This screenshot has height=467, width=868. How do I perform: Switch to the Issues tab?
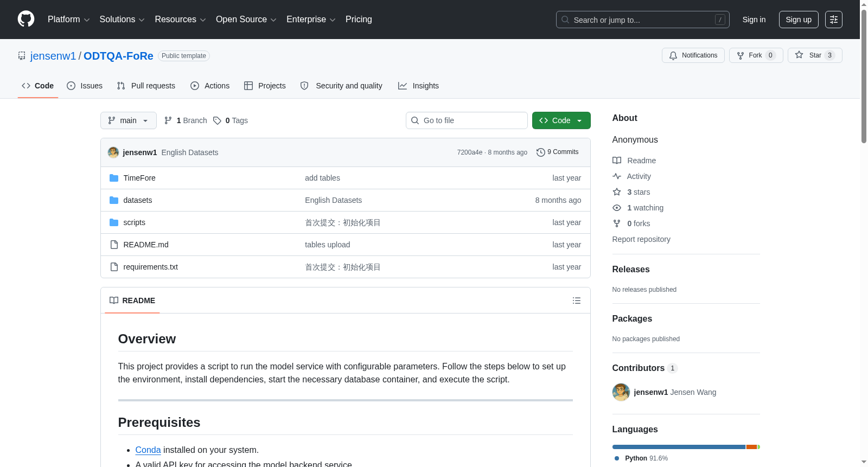coord(85,86)
